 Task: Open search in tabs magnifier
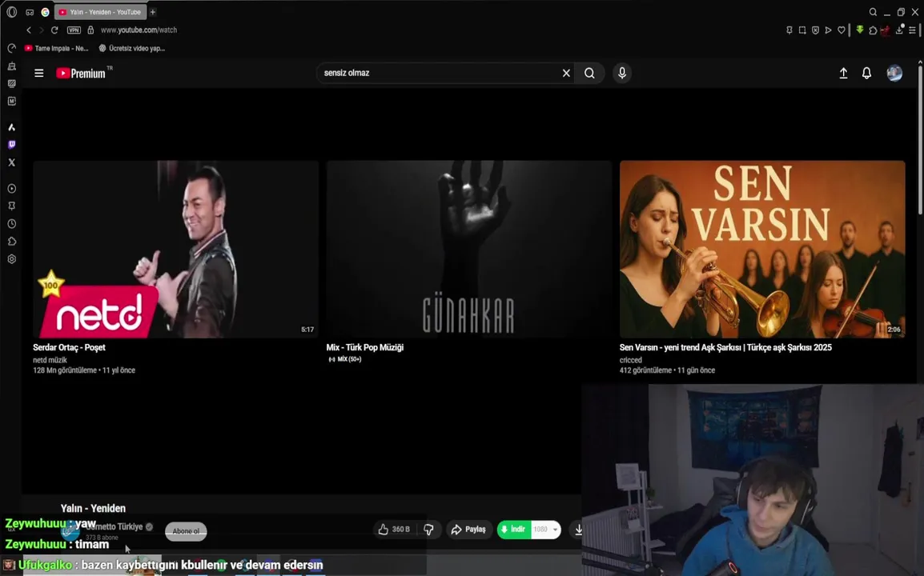[873, 12]
